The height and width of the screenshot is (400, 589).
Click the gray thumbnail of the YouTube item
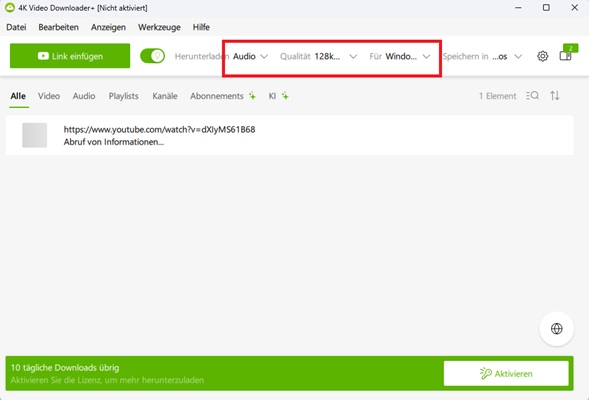(x=35, y=135)
